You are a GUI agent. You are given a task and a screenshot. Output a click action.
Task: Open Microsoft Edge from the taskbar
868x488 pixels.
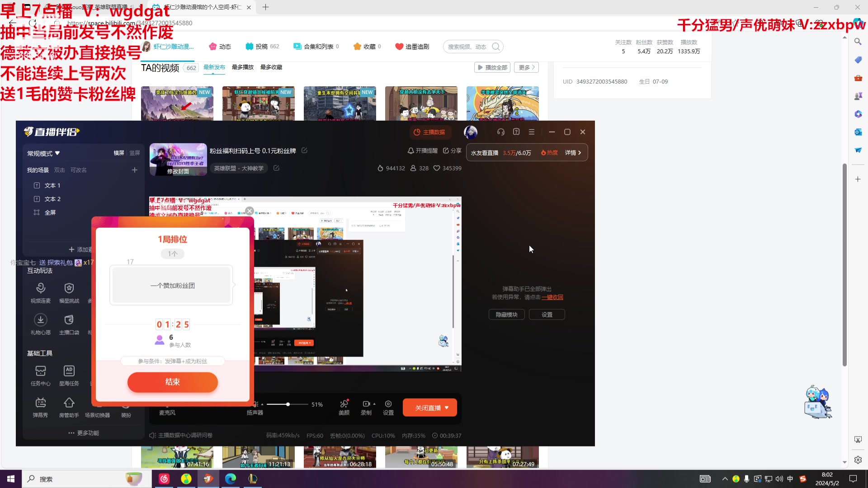[231, 479]
